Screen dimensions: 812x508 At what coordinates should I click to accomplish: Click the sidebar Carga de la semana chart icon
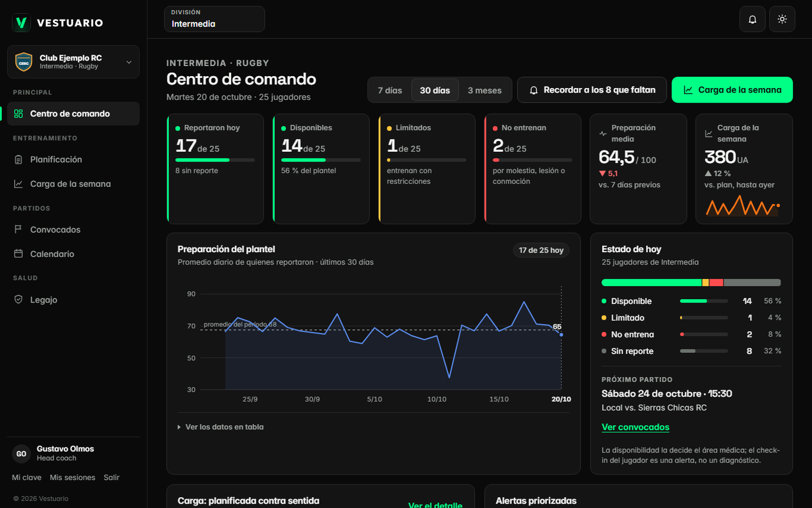(19, 184)
